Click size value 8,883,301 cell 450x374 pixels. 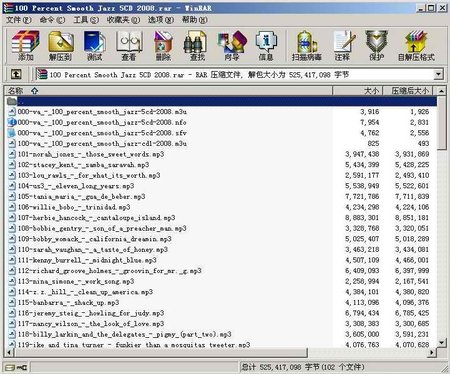(x=362, y=218)
